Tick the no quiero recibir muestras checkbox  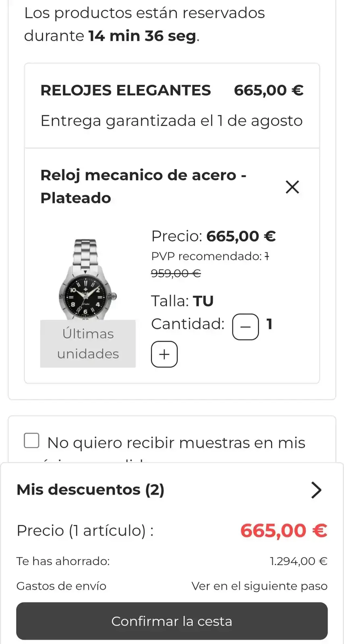click(x=31, y=440)
